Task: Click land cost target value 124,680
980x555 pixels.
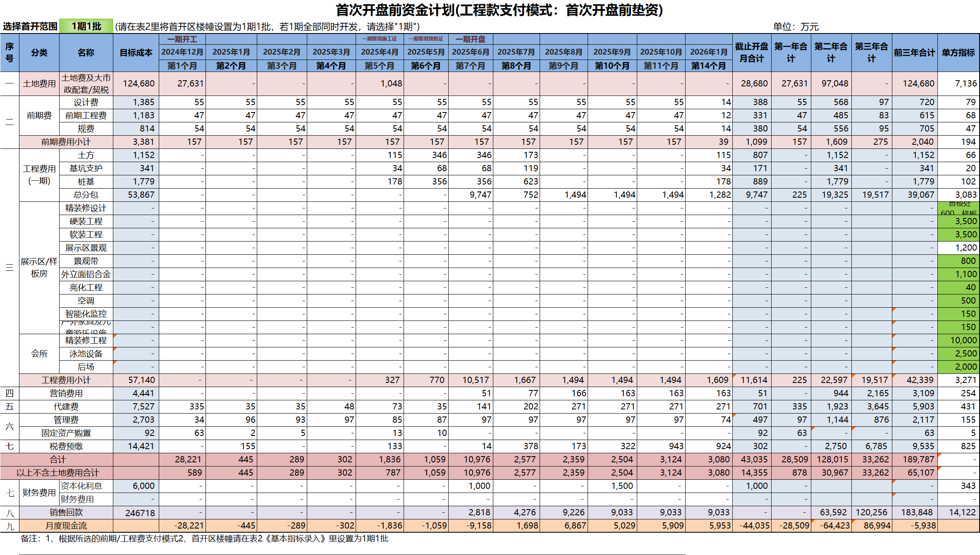Action: point(136,84)
